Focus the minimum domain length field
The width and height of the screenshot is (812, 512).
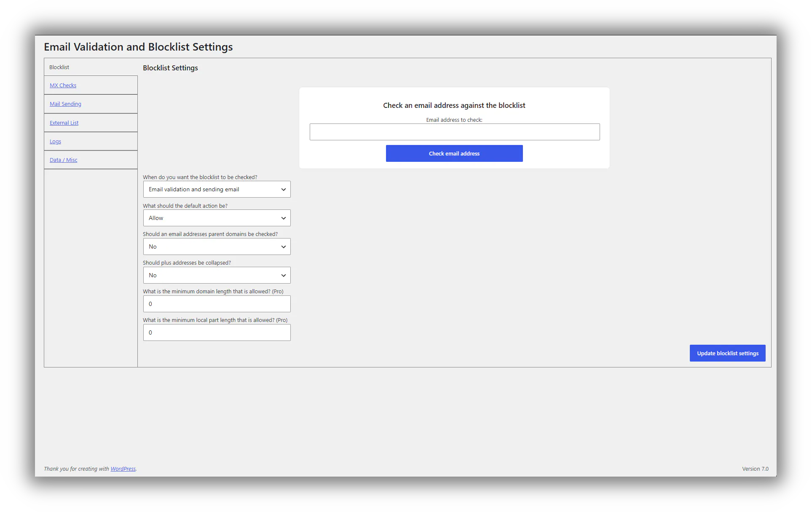tap(217, 304)
